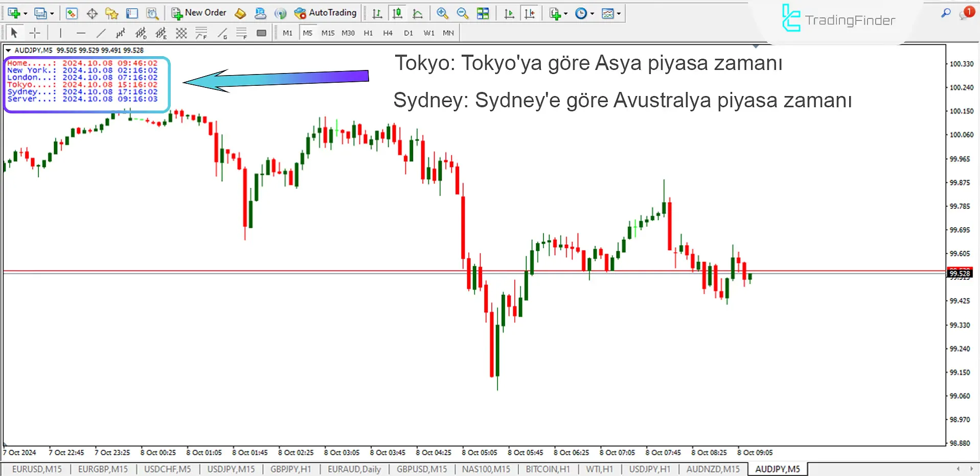Viewport: 980px width, 476px height.
Task: Activate the Draw Horizontal Line tool
Action: click(81, 32)
